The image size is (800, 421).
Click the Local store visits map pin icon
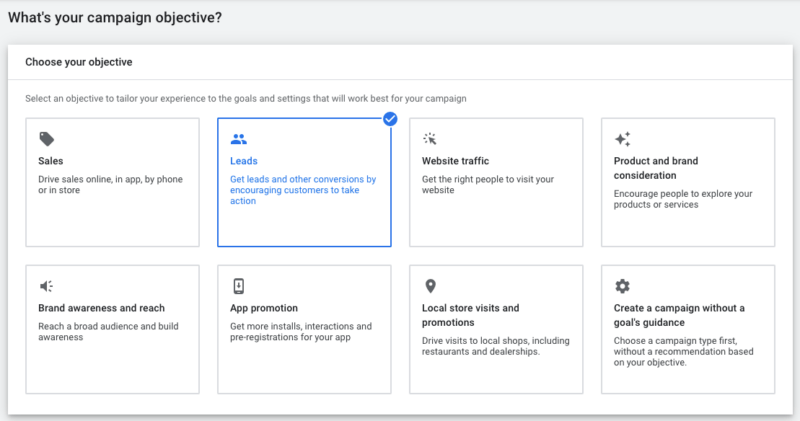(x=431, y=286)
